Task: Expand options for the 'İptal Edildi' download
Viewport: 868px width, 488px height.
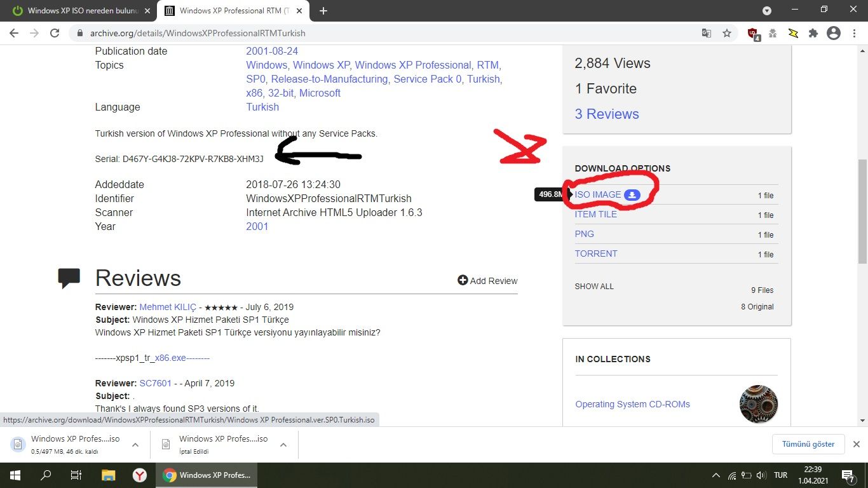Action: (x=283, y=445)
